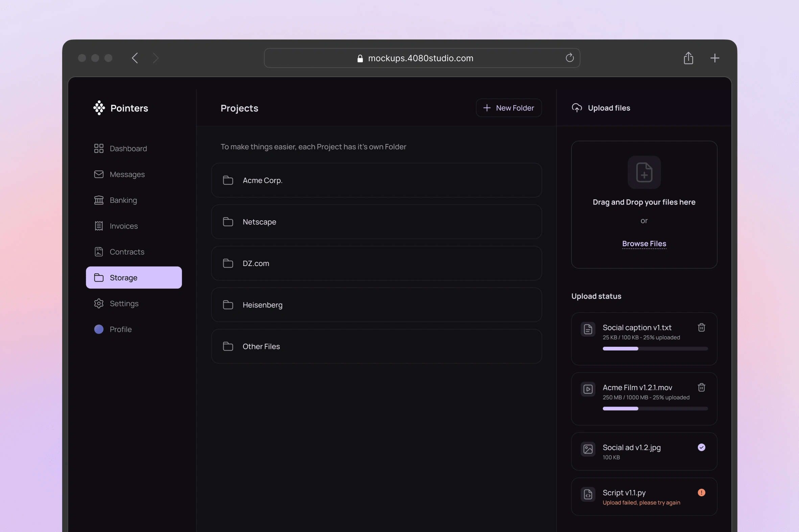Click the Pointers logo icon

point(99,108)
